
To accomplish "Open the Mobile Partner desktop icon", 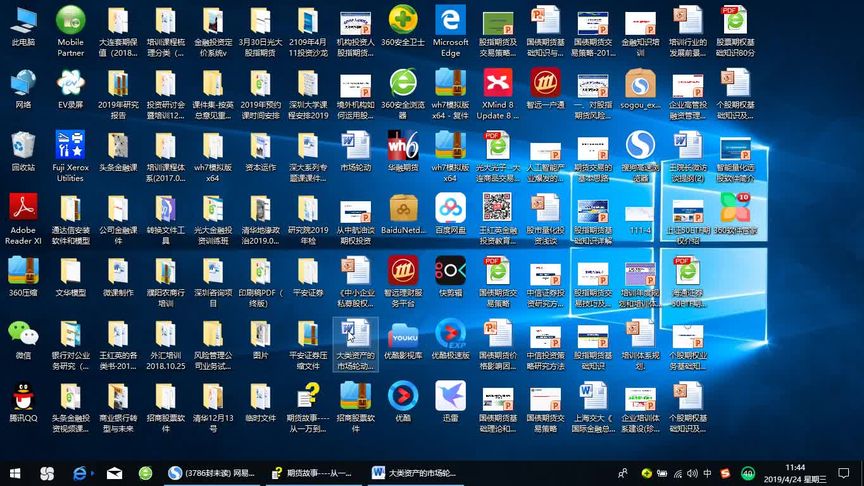I will pos(70,20).
